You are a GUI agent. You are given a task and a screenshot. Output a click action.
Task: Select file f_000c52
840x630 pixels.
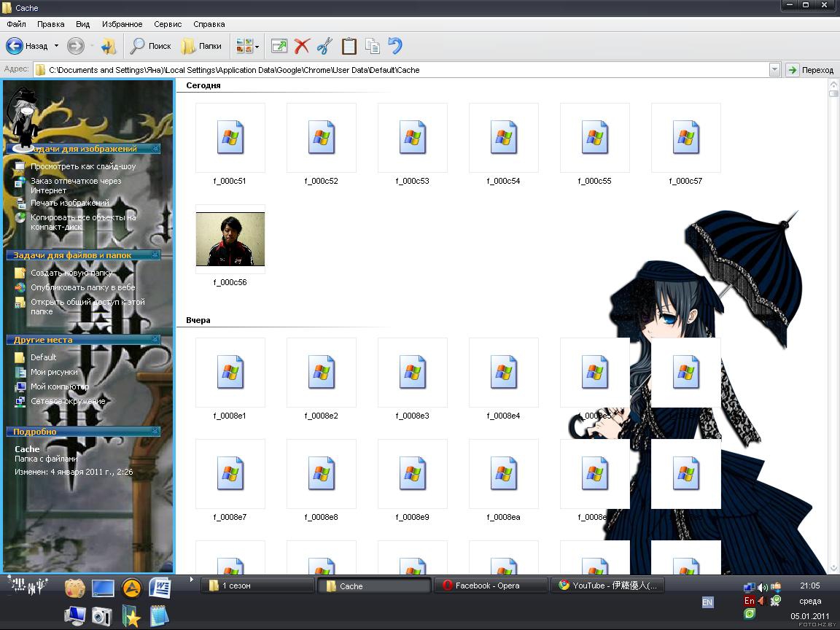[322, 144]
